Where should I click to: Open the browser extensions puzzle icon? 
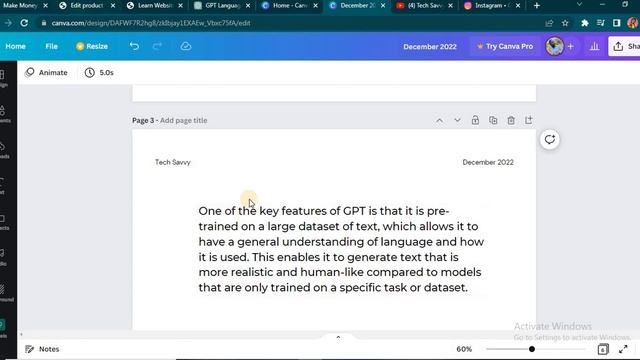pyautogui.click(x=585, y=23)
